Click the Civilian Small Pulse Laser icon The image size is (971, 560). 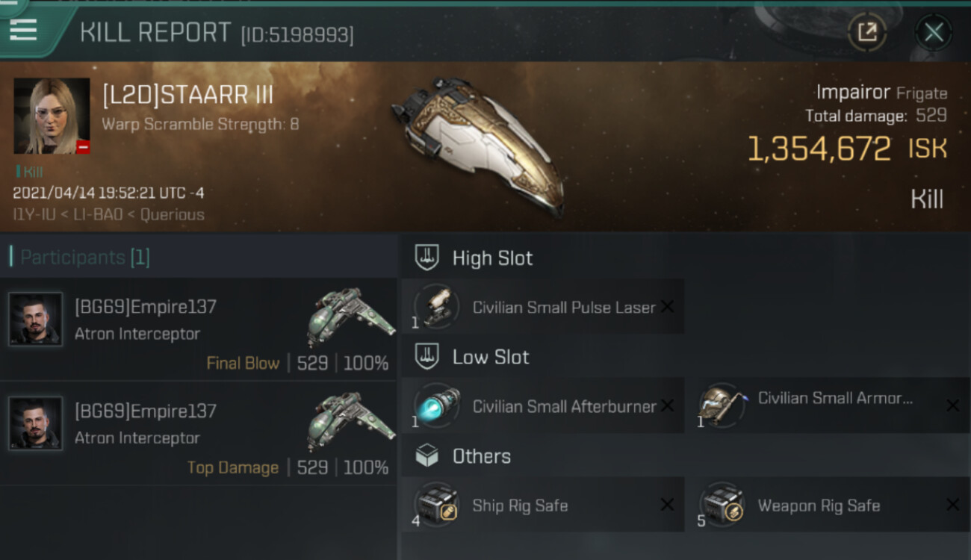click(437, 307)
